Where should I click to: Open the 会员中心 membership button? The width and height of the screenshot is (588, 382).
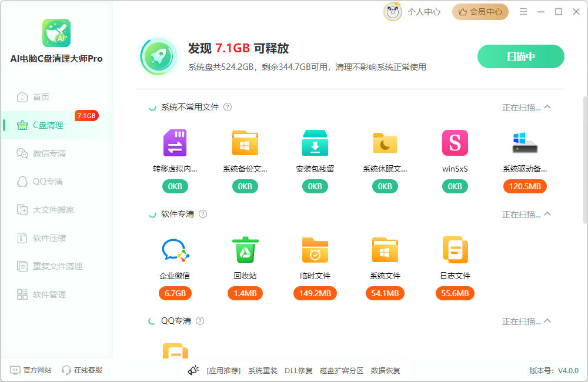(480, 12)
